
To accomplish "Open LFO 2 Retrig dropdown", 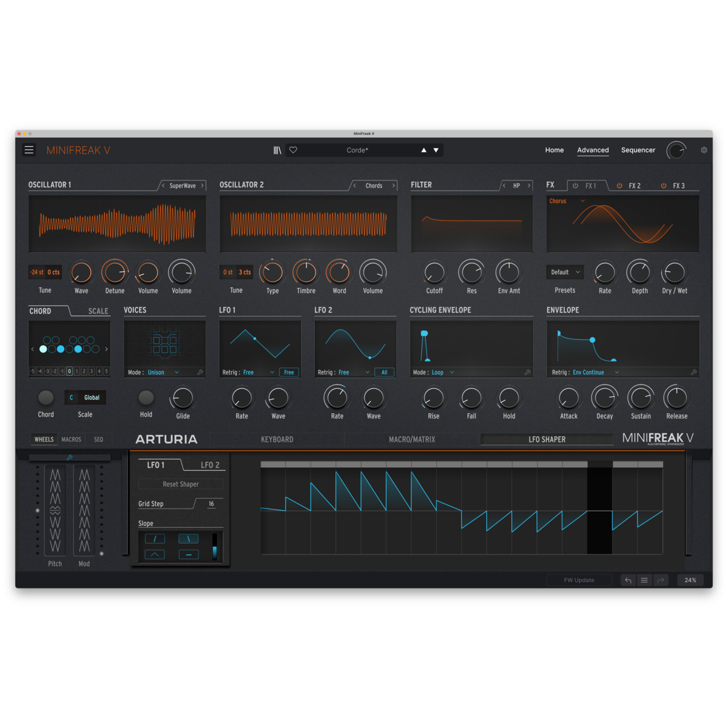I will (354, 372).
